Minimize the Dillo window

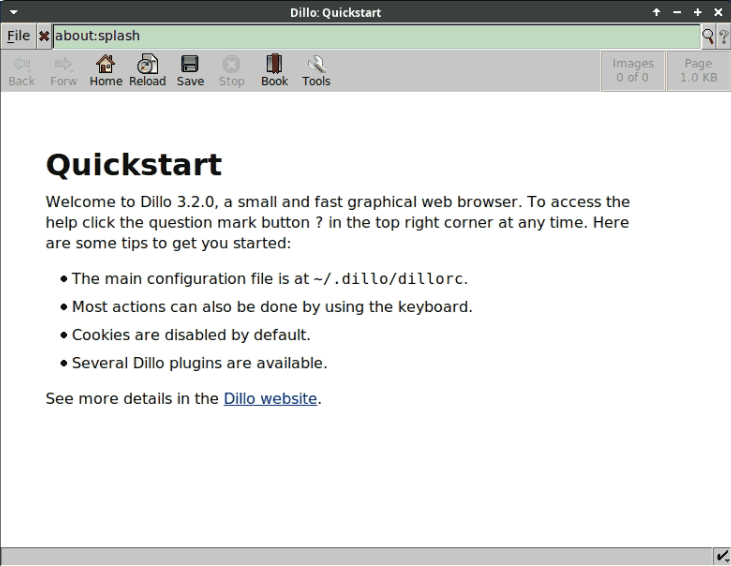677,12
